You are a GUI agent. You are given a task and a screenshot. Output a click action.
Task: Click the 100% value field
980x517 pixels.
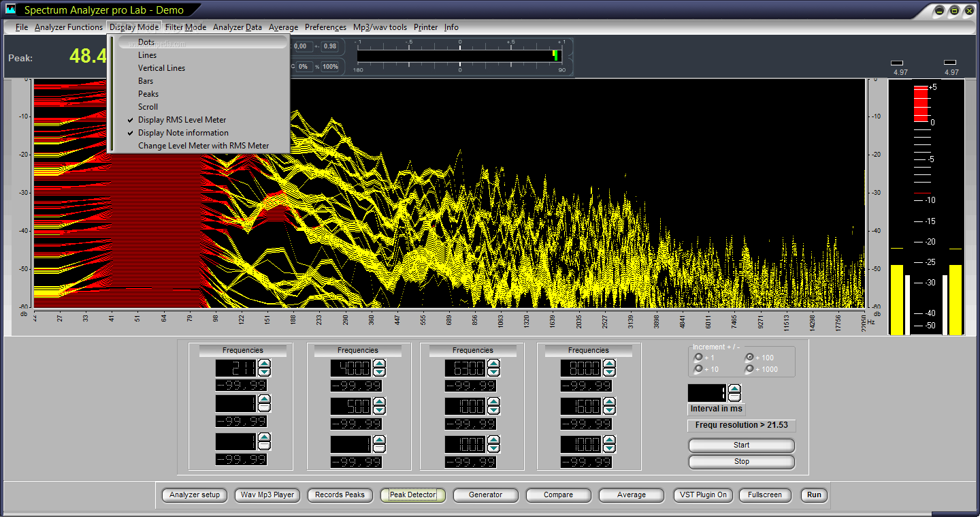[x=330, y=67]
